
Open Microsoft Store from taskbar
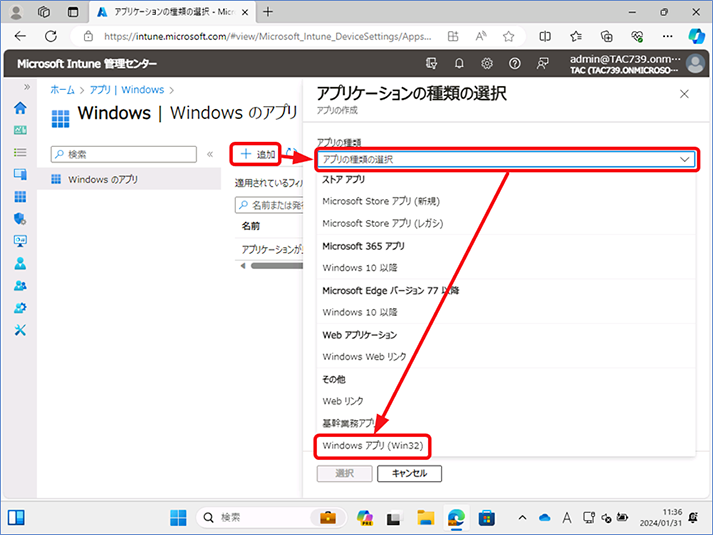pos(487,518)
